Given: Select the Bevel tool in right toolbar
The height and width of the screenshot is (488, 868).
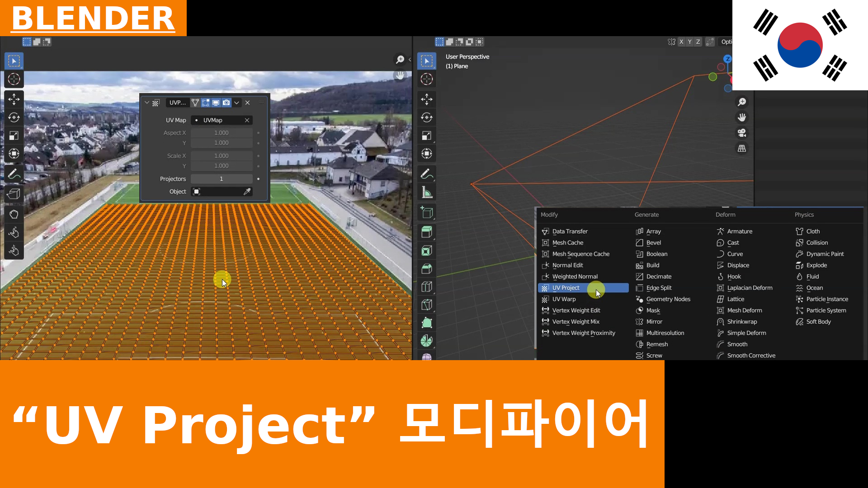Looking at the screenshot, I should click(x=427, y=269).
